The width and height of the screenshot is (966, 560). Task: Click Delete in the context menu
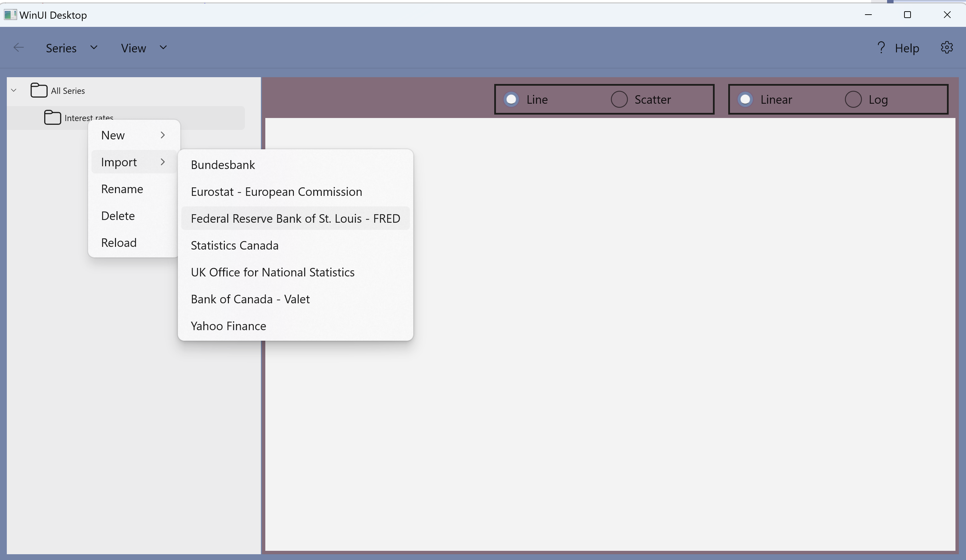coord(118,216)
